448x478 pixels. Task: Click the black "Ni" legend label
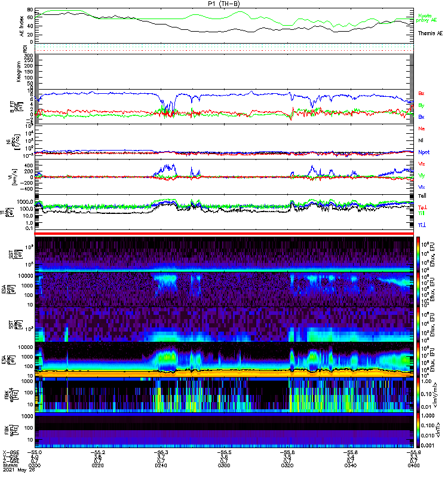pyautogui.click(x=421, y=140)
